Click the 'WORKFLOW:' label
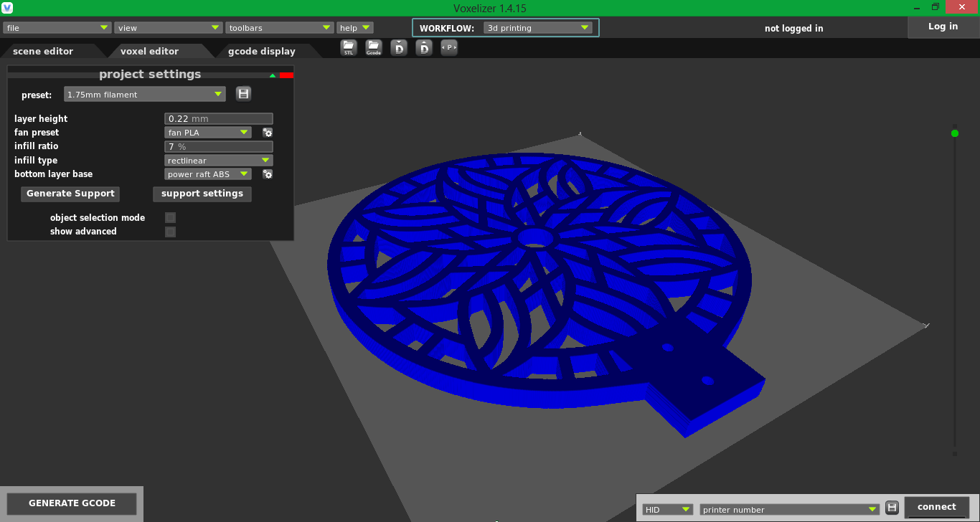Screen dimensions: 980x522 click(447, 29)
